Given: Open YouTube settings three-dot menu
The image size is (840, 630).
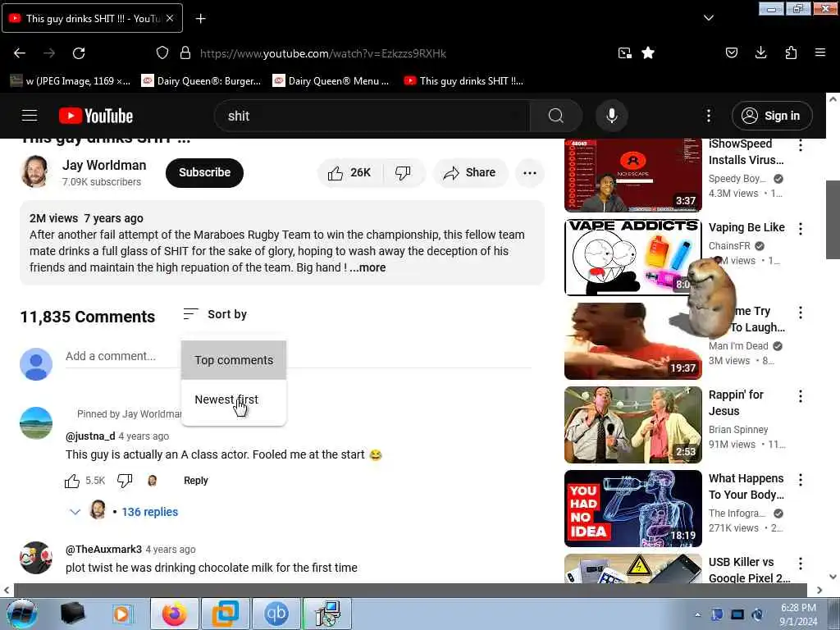Looking at the screenshot, I should coord(708,116).
